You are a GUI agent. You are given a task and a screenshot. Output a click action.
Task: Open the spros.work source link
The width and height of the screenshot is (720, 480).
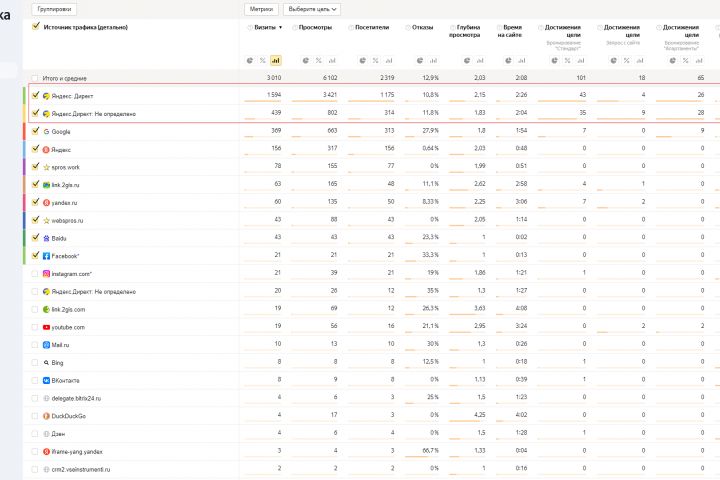pyautogui.click(x=65, y=167)
